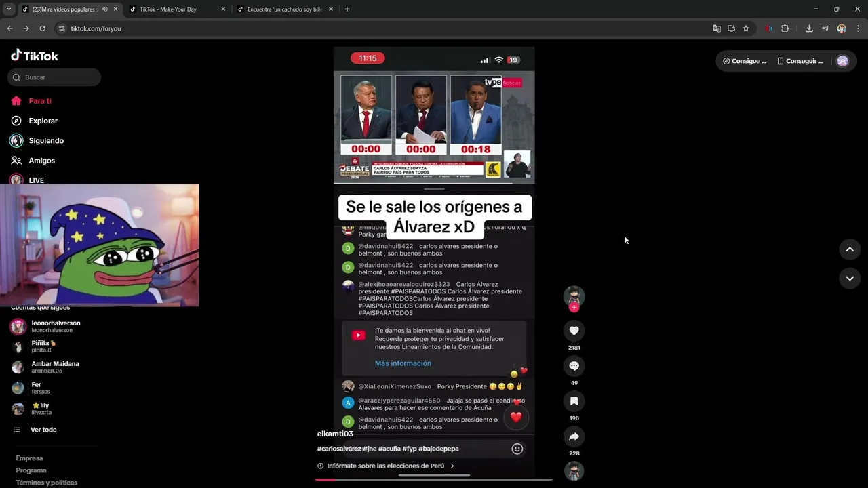Click the Consigue monedas button
This screenshot has height=488, width=868.
tap(745, 61)
